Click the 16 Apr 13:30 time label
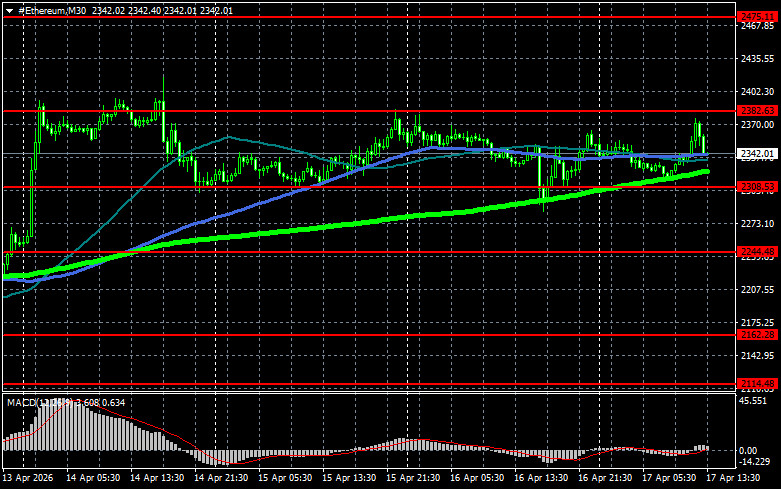781x489 pixels. pyautogui.click(x=541, y=478)
